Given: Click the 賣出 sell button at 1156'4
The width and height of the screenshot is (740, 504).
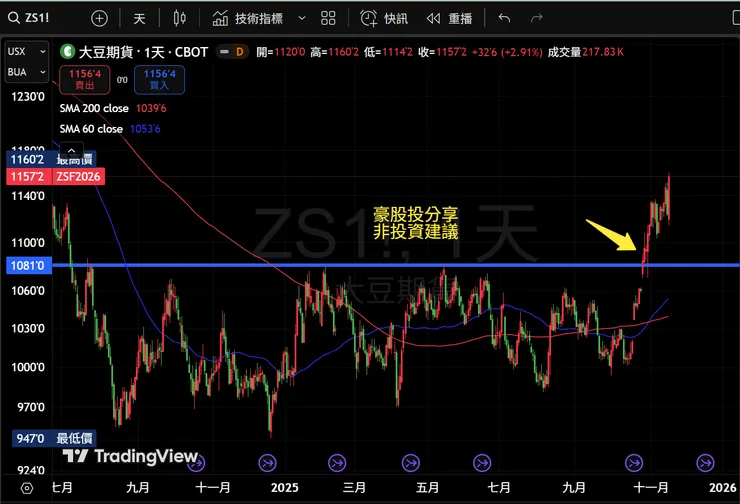Looking at the screenshot, I should (x=84, y=79).
